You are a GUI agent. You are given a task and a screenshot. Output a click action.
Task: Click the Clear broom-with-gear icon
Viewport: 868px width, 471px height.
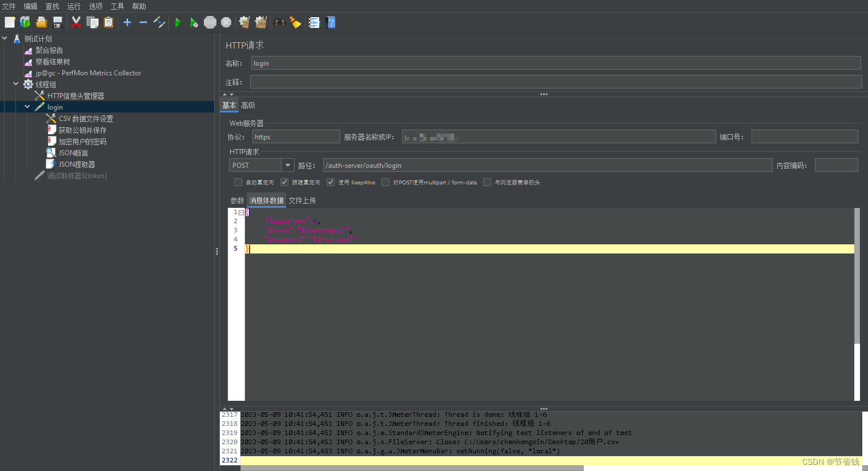[244, 22]
